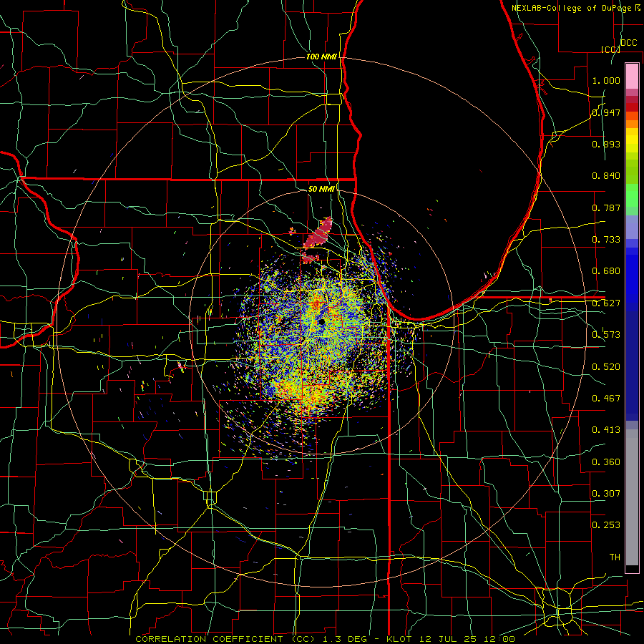Click the black KLOT radar site dot
644x644 pixels.
321,321
